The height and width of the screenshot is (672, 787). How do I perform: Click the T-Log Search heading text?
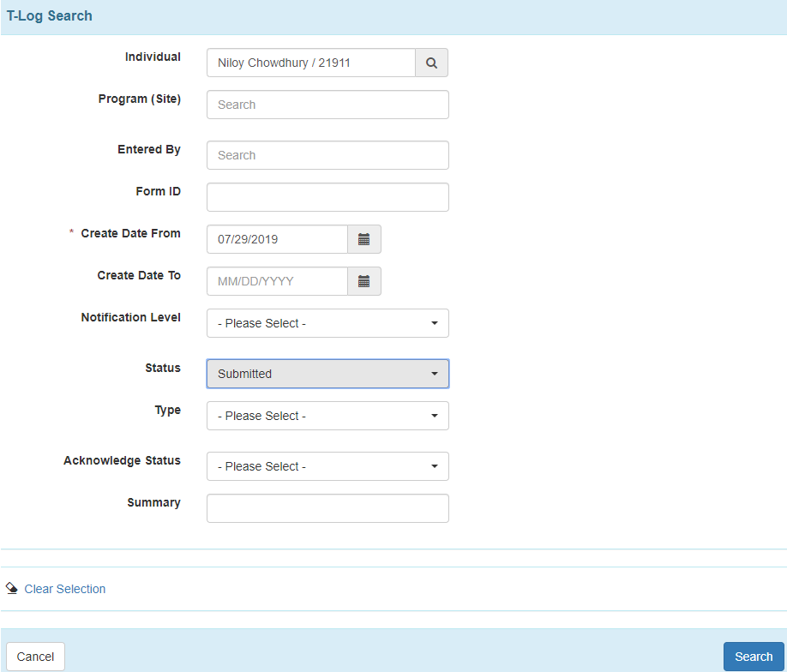49,16
